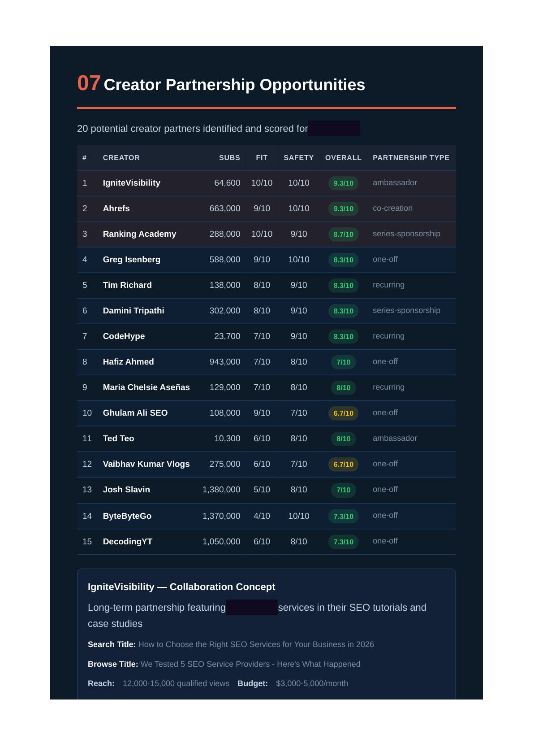
Task: Click the ByteByteGo creator name
Action: point(127,516)
